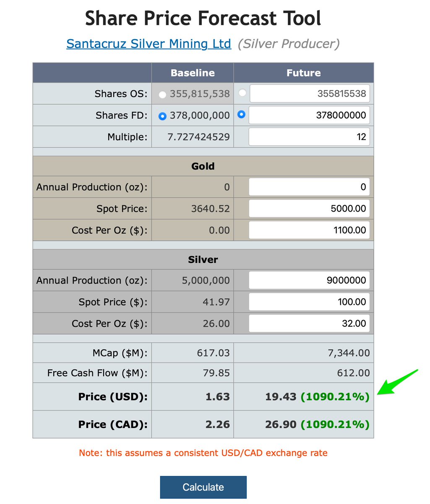Select Future Shares FD radio button
Screen dimensions: 430x504
(241, 114)
